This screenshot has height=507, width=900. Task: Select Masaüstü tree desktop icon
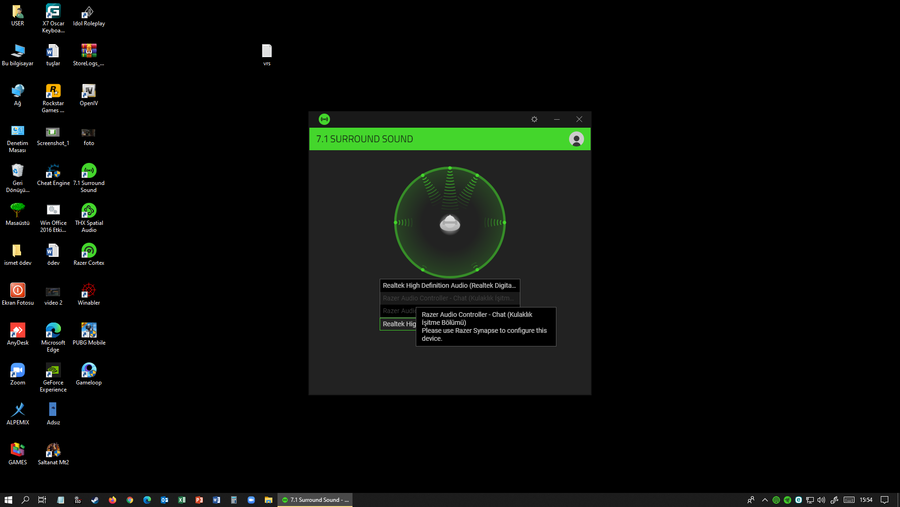click(x=18, y=215)
